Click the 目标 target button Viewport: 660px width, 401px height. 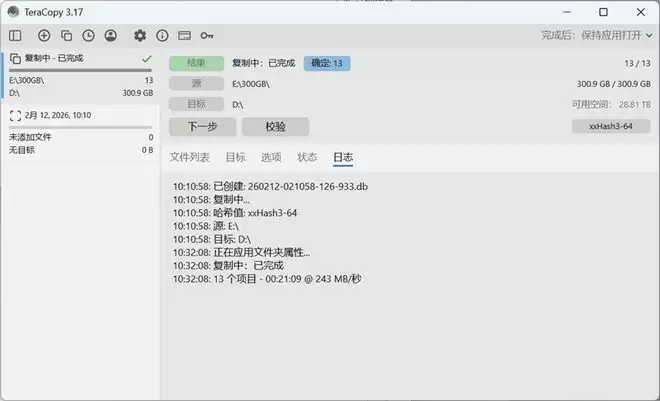pos(196,104)
